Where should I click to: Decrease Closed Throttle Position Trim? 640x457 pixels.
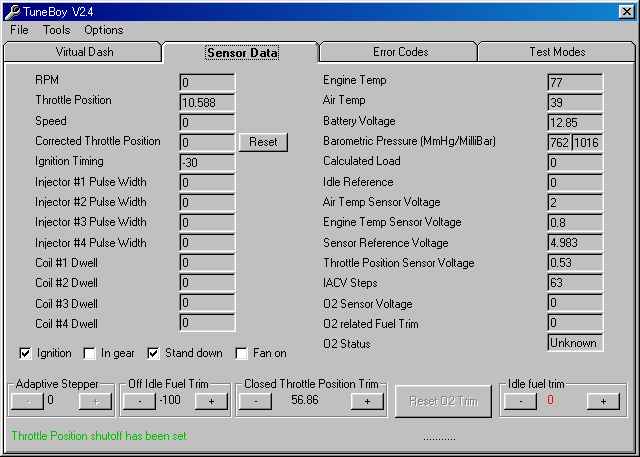256,402
